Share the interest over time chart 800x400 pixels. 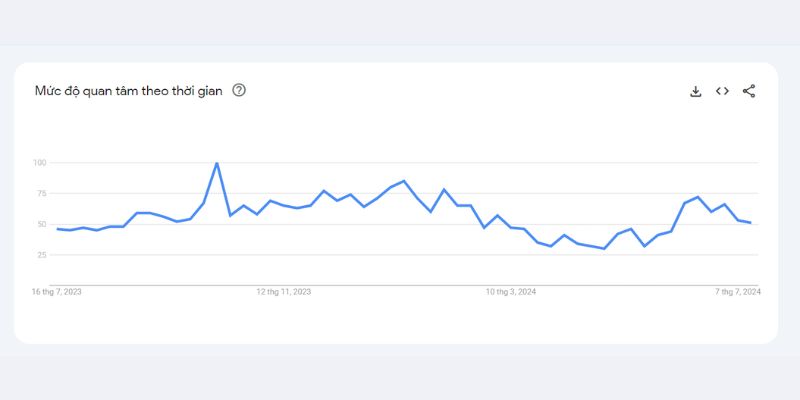(x=748, y=91)
